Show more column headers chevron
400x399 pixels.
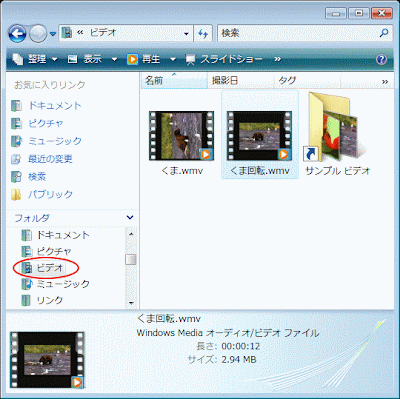point(385,81)
